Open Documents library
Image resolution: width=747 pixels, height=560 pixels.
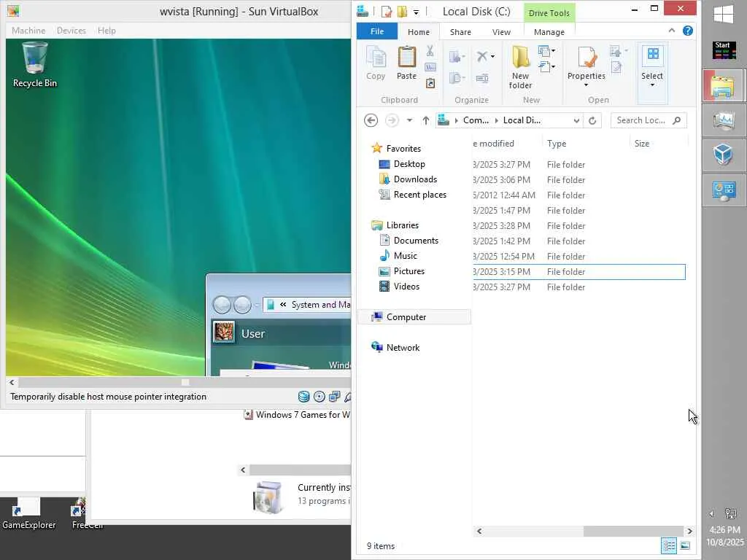pos(416,241)
